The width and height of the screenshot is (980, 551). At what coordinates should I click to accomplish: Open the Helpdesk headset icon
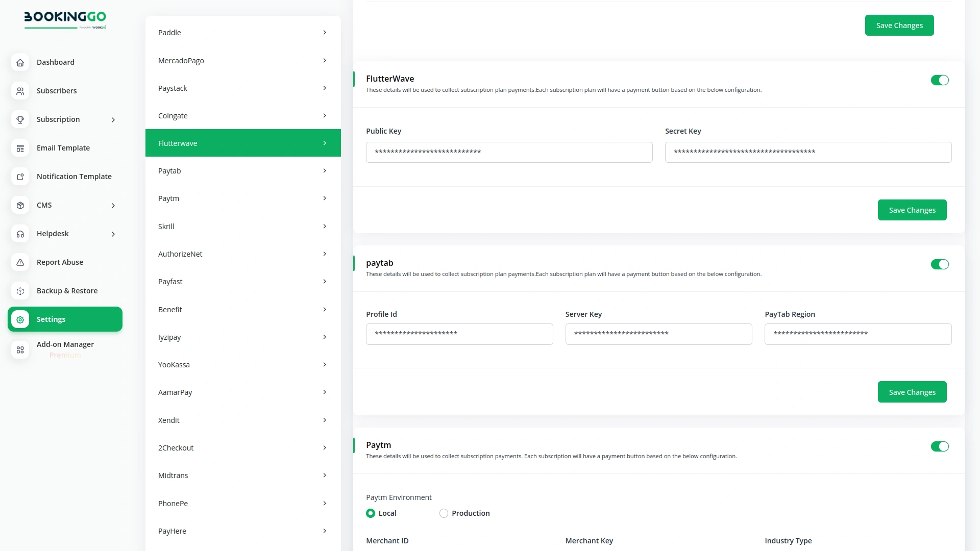pos(20,234)
